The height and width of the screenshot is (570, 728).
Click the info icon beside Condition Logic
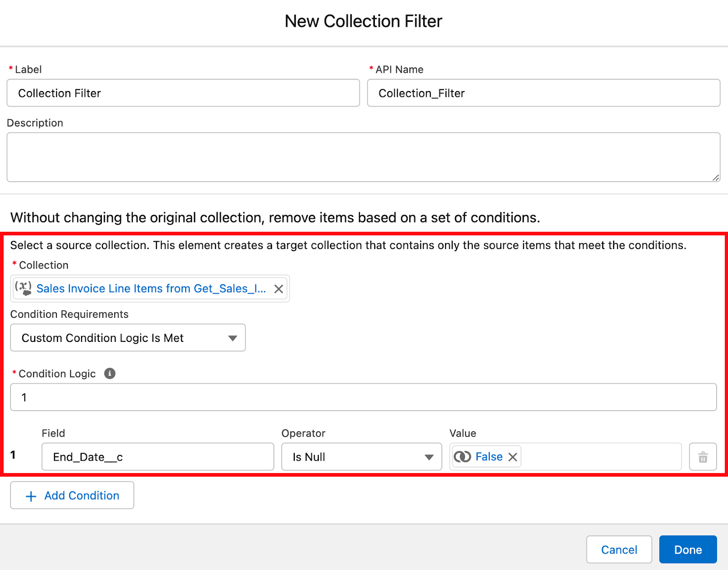tap(109, 373)
